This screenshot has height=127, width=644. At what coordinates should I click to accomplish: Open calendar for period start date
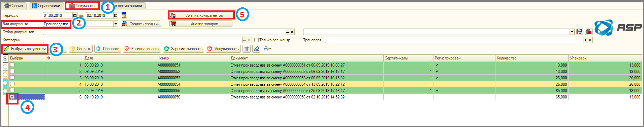click(x=75, y=15)
